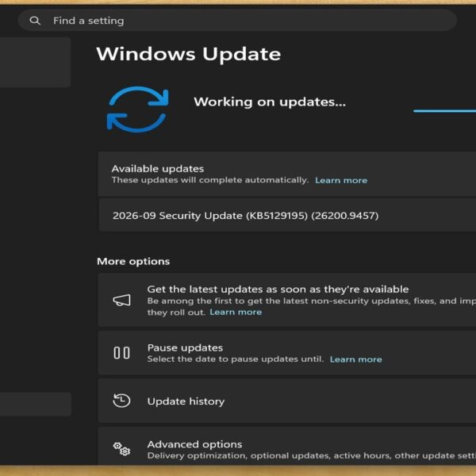Open Get the latest updates as soon option

coord(287,300)
